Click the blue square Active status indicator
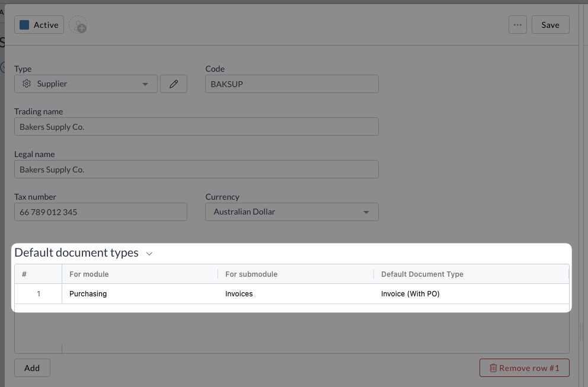The image size is (588, 387). tap(24, 25)
